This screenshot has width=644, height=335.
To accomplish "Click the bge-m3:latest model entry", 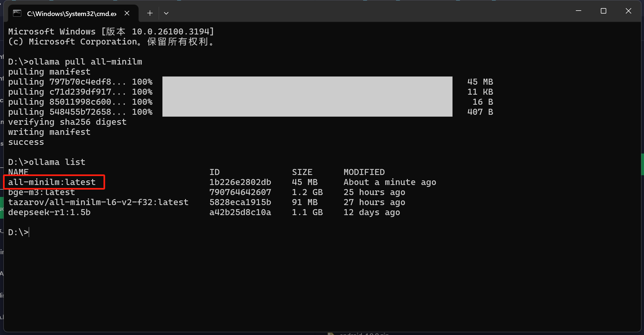I will click(x=42, y=192).
